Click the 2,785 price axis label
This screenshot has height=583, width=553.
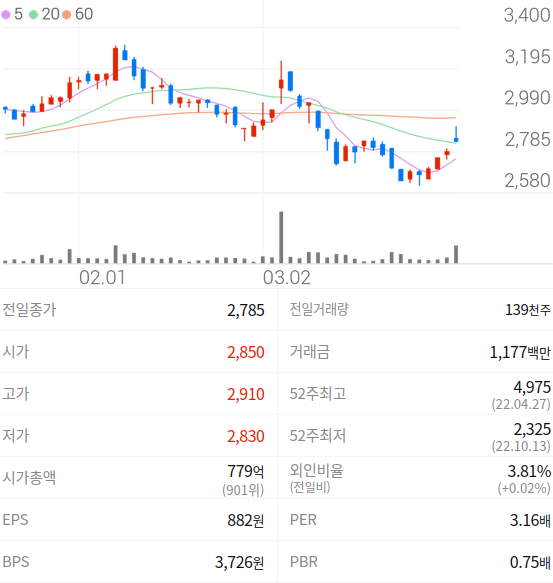pyautogui.click(x=527, y=140)
